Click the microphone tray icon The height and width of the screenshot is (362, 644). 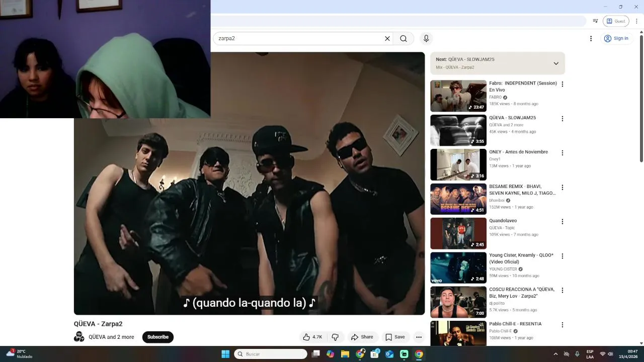(x=577, y=354)
